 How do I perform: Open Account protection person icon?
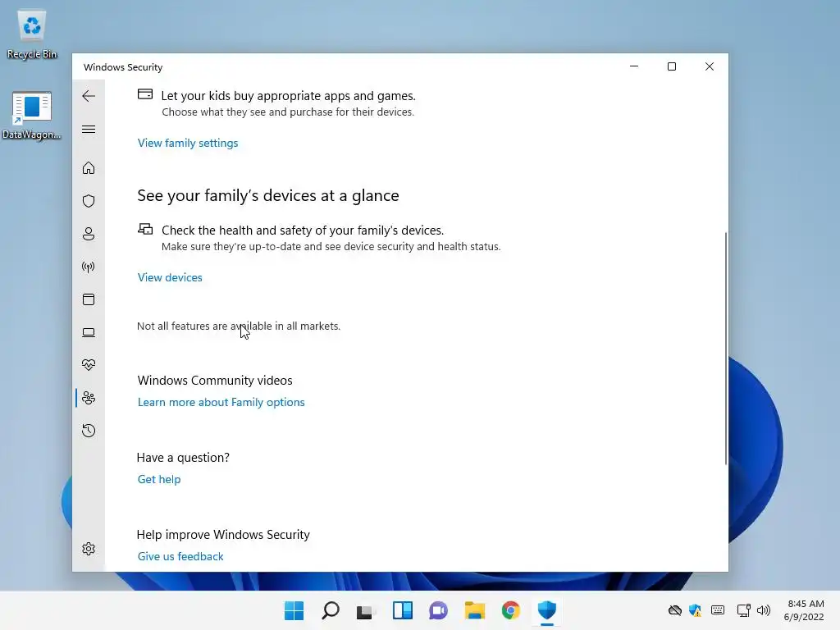89,234
